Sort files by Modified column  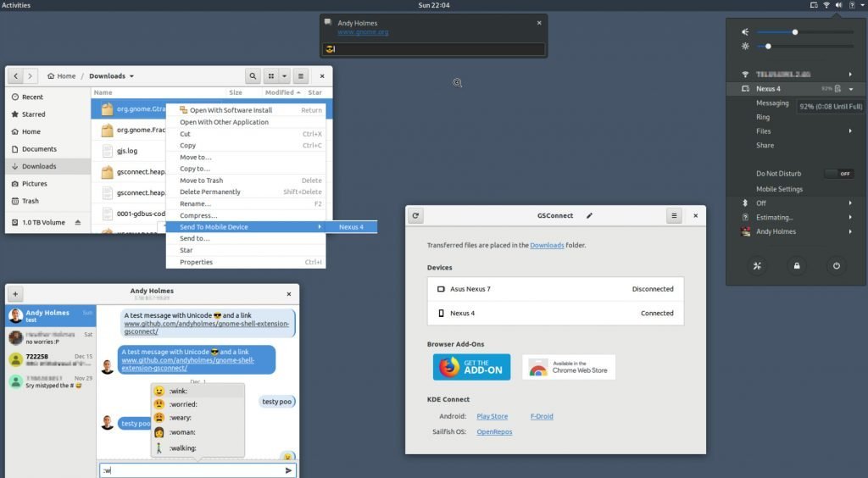click(x=282, y=92)
